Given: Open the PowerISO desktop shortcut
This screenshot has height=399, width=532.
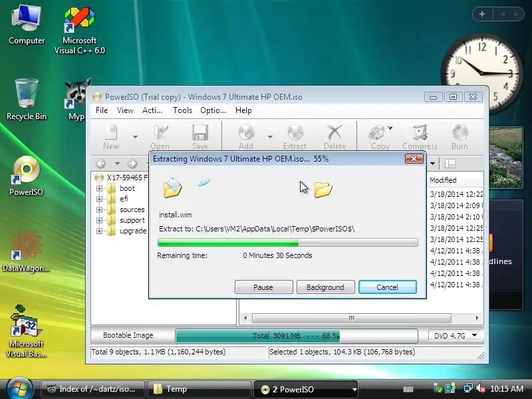Looking at the screenshot, I should [x=26, y=176].
